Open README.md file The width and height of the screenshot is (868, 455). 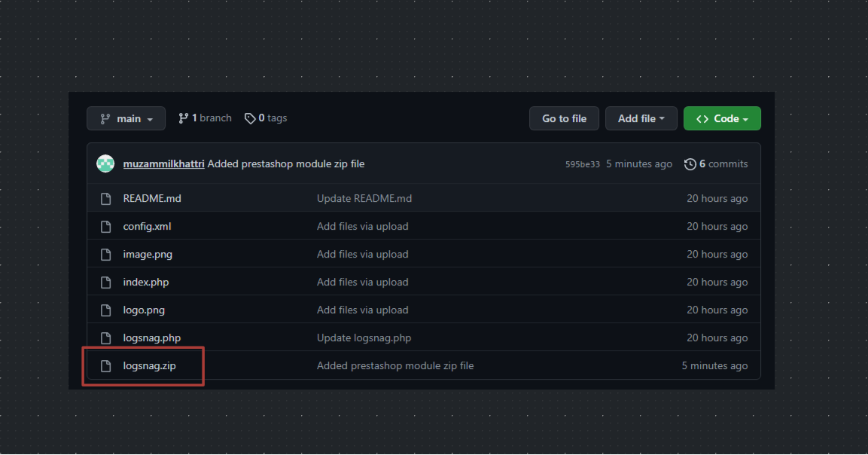pyautogui.click(x=151, y=198)
